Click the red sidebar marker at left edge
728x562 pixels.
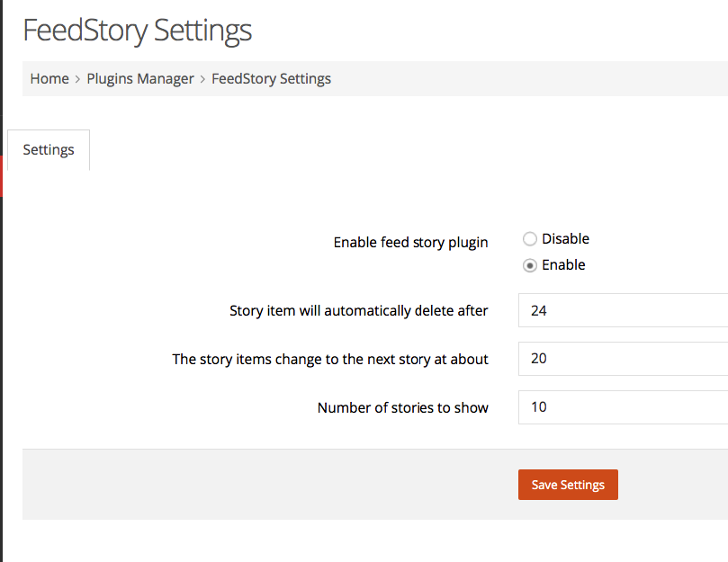(2, 176)
